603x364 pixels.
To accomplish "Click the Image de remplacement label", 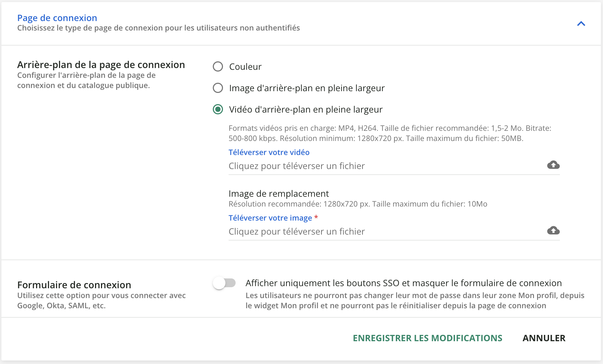I will tap(278, 193).
